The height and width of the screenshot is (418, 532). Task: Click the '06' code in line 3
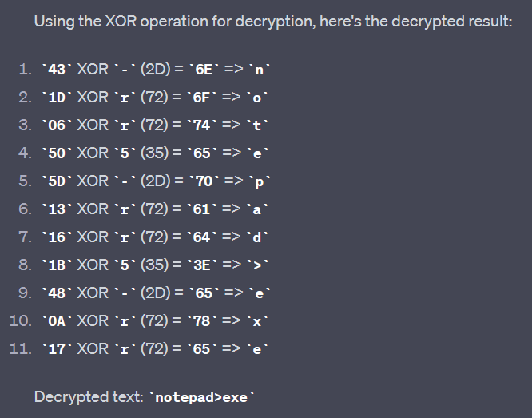coord(58,125)
